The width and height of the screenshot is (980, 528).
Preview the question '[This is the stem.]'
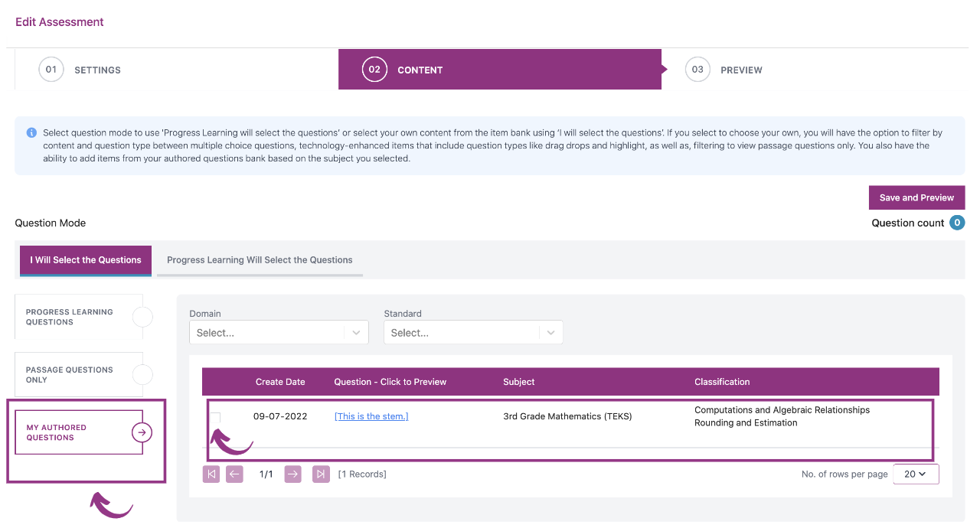[x=371, y=416]
